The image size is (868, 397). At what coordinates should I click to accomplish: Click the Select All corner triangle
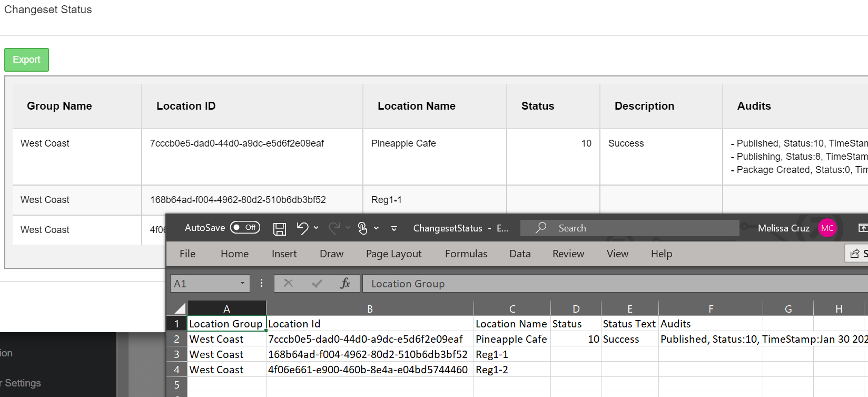click(x=180, y=308)
